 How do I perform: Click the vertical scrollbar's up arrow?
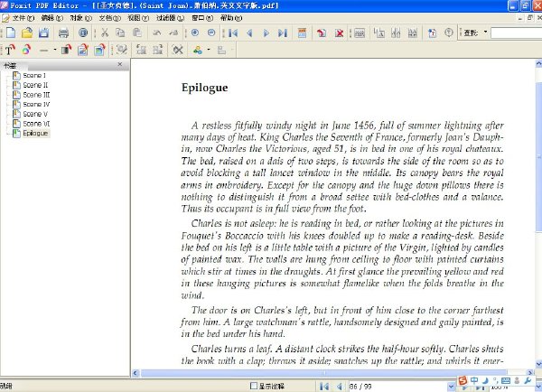pyautogui.click(x=538, y=63)
